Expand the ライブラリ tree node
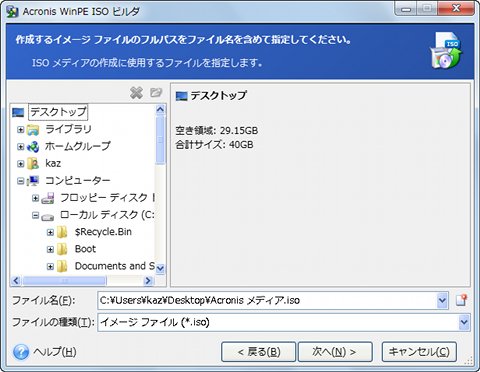Screen dimensions: 480x372 click(x=21, y=129)
